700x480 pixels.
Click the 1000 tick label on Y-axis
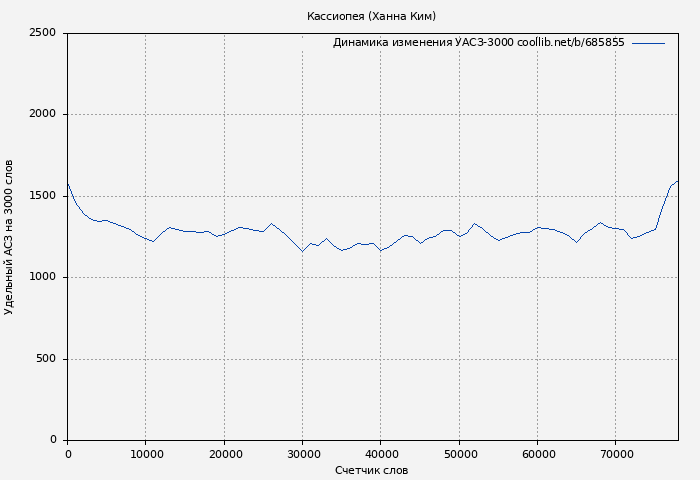[42, 277]
